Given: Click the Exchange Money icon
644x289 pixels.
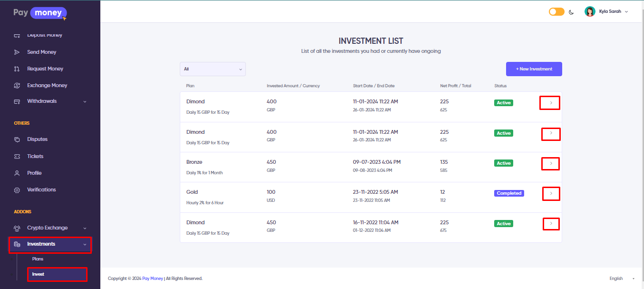Looking at the screenshot, I should click(x=17, y=85).
